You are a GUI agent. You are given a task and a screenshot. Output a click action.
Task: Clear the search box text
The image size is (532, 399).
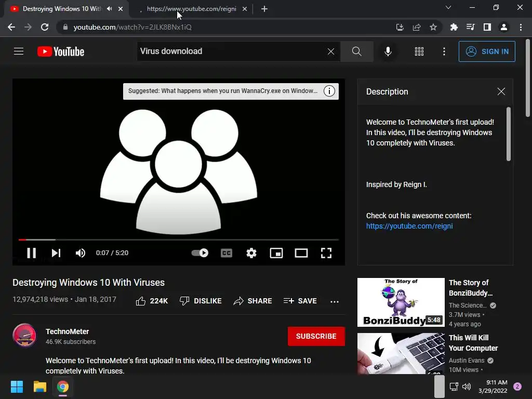[x=331, y=51]
